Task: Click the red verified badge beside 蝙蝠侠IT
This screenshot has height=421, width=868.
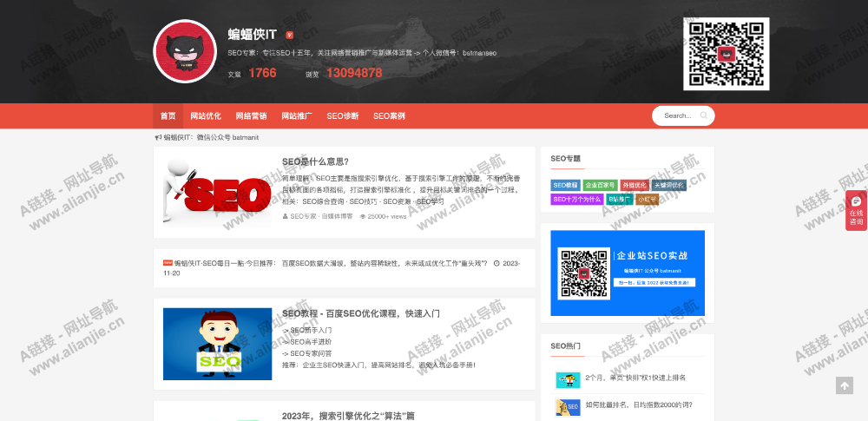Action: 289,36
